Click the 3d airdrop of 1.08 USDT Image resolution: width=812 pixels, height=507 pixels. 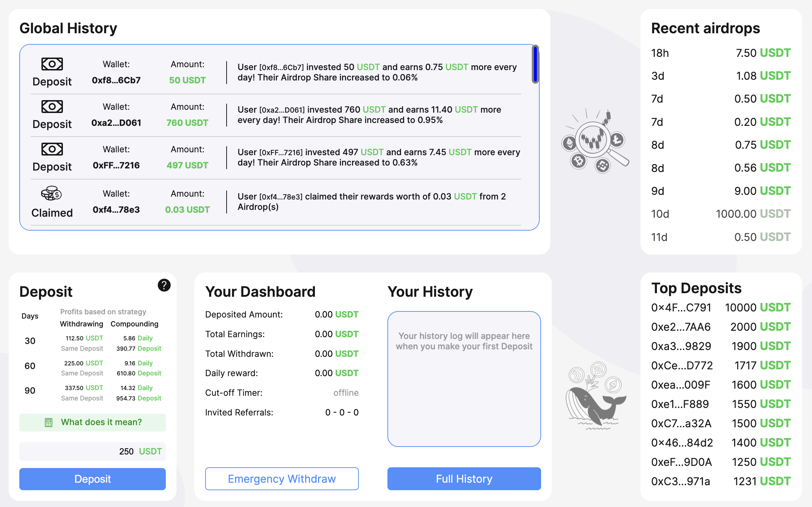721,76
